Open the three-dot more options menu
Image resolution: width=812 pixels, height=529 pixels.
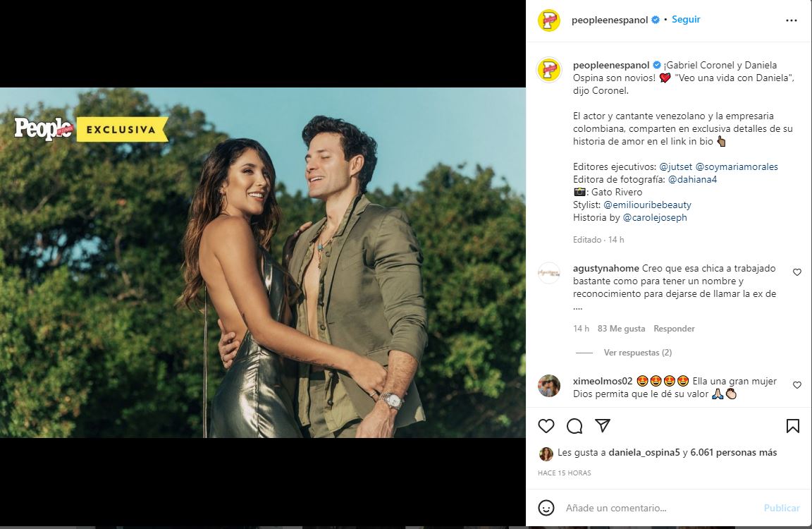tap(792, 20)
